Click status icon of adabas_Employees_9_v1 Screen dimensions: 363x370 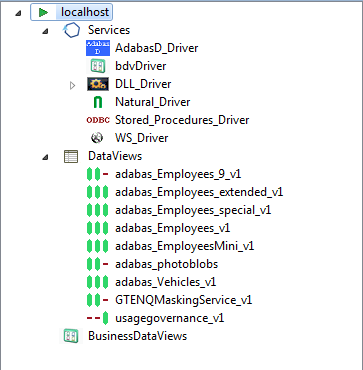tap(97, 174)
